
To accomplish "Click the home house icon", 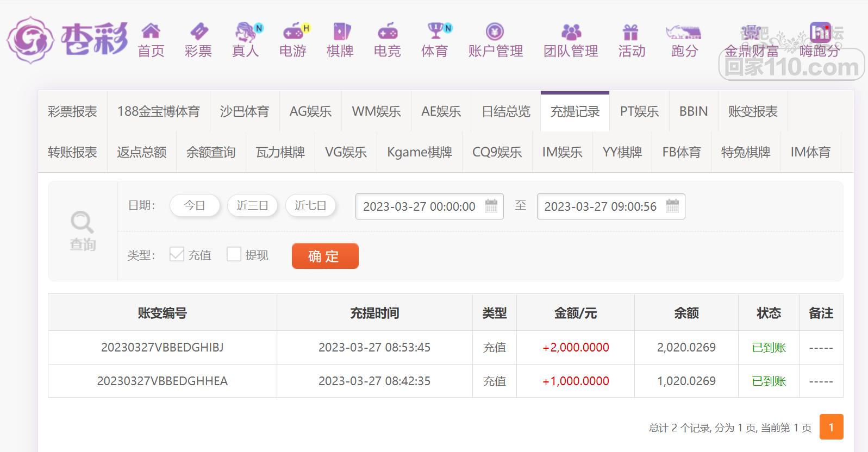I will click(151, 31).
